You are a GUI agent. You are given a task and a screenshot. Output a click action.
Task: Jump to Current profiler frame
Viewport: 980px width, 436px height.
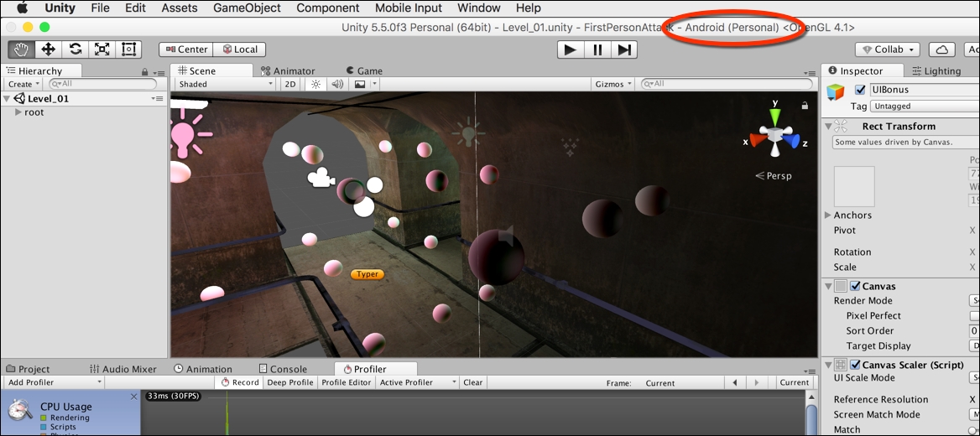tap(795, 382)
